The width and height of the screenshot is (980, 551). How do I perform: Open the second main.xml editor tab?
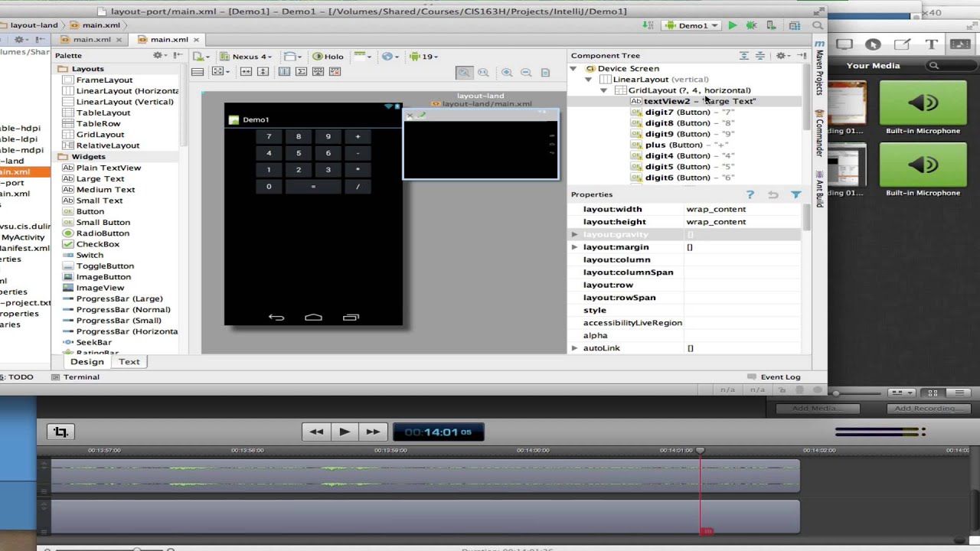pyautogui.click(x=168, y=40)
